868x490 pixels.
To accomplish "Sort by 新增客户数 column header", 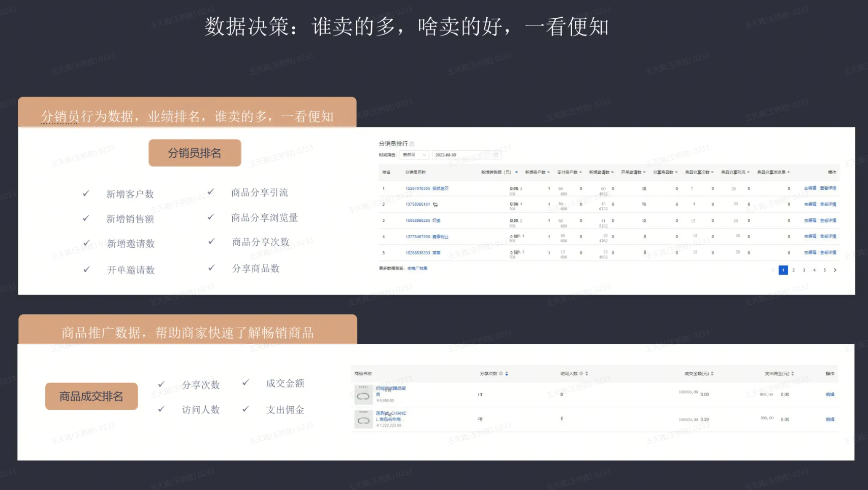I will (x=537, y=173).
